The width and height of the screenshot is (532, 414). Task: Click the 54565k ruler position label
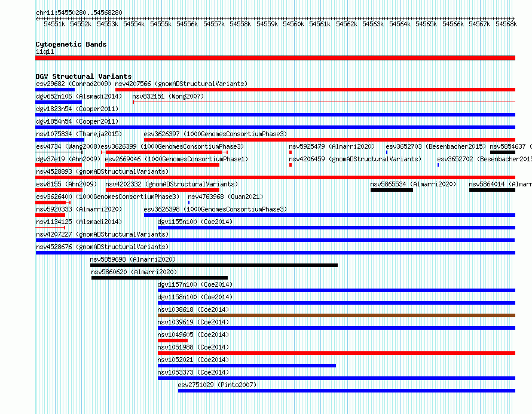click(426, 24)
